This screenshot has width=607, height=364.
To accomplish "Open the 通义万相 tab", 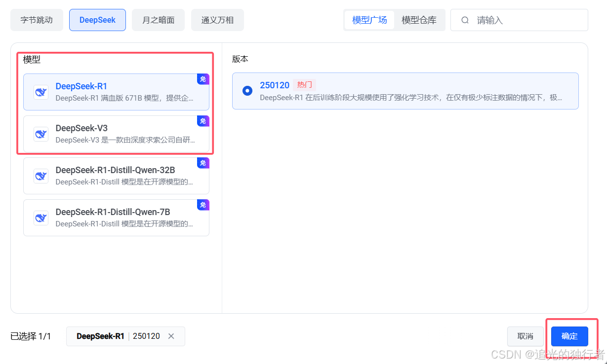I will coord(217,20).
